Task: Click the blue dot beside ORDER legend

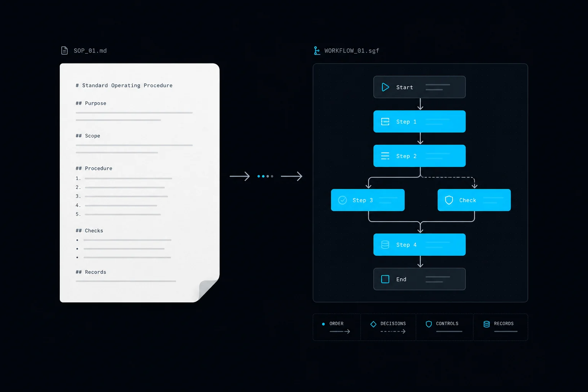Action: point(323,324)
